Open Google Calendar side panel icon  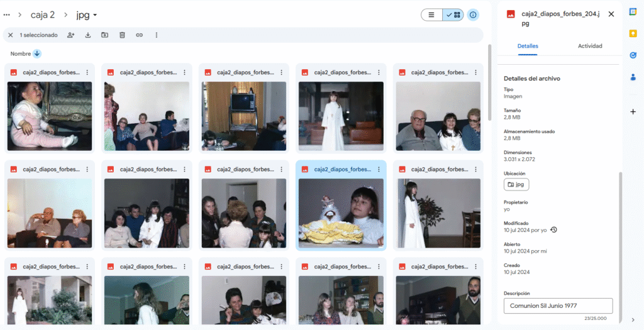pyautogui.click(x=633, y=11)
